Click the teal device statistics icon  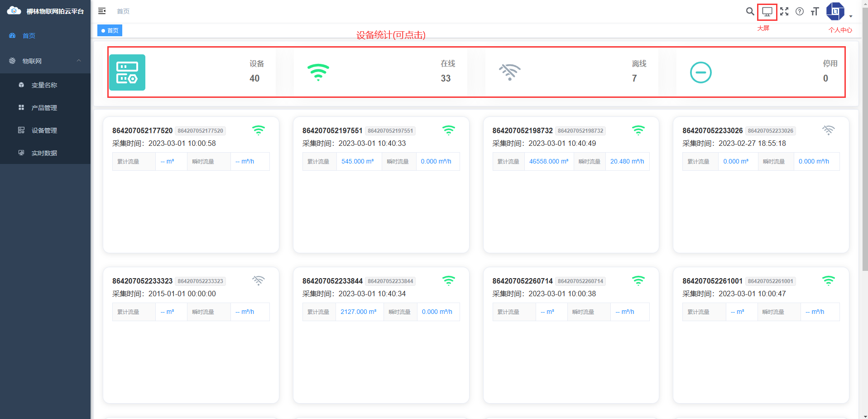click(x=127, y=72)
